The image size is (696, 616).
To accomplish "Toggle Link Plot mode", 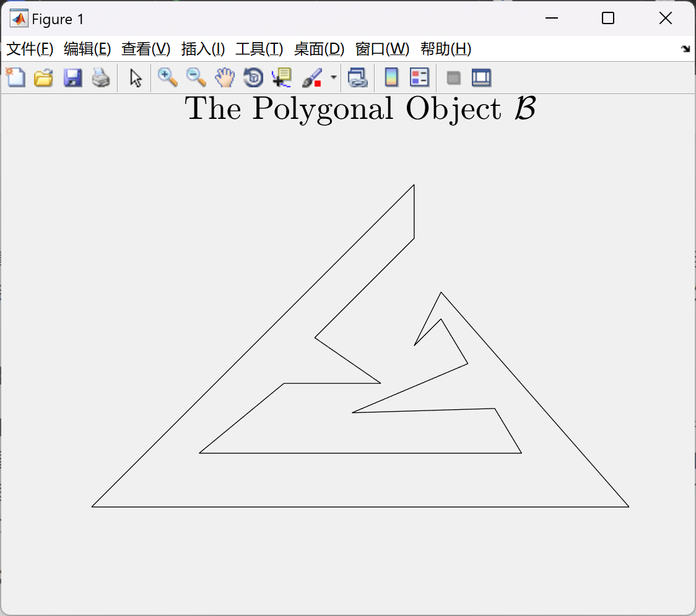I will tap(358, 77).
